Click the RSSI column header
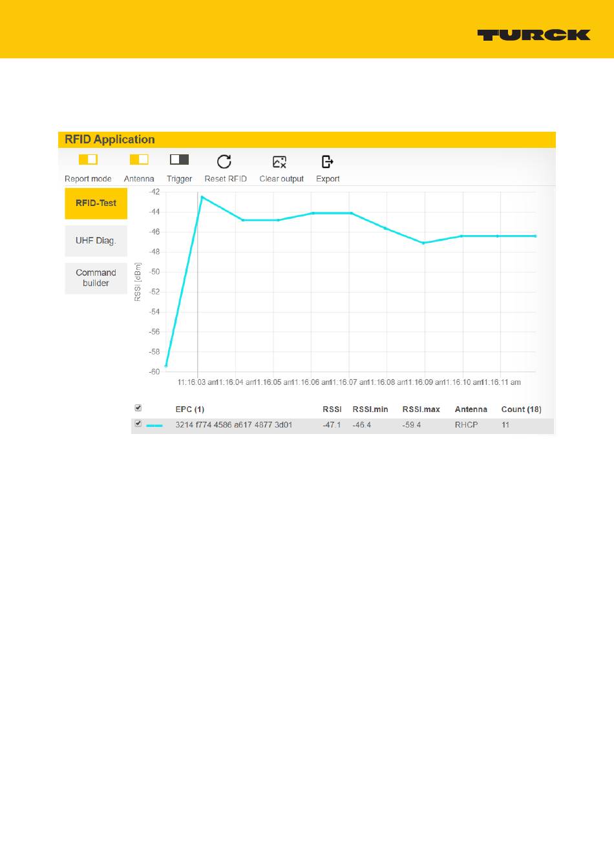Viewport: 614px width, 868px height. 332,409
